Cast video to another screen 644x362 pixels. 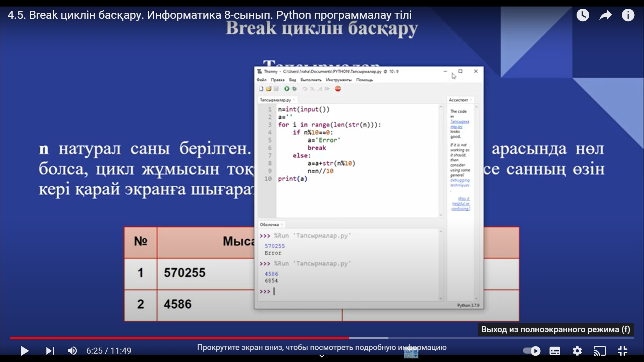pyautogui.click(x=600, y=351)
